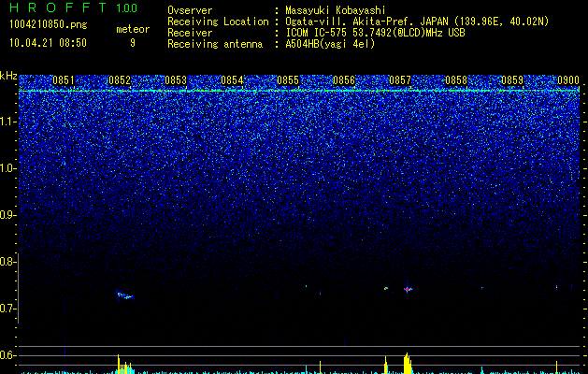Click the kHz axis unit label
The image size is (588, 374).
point(8,76)
